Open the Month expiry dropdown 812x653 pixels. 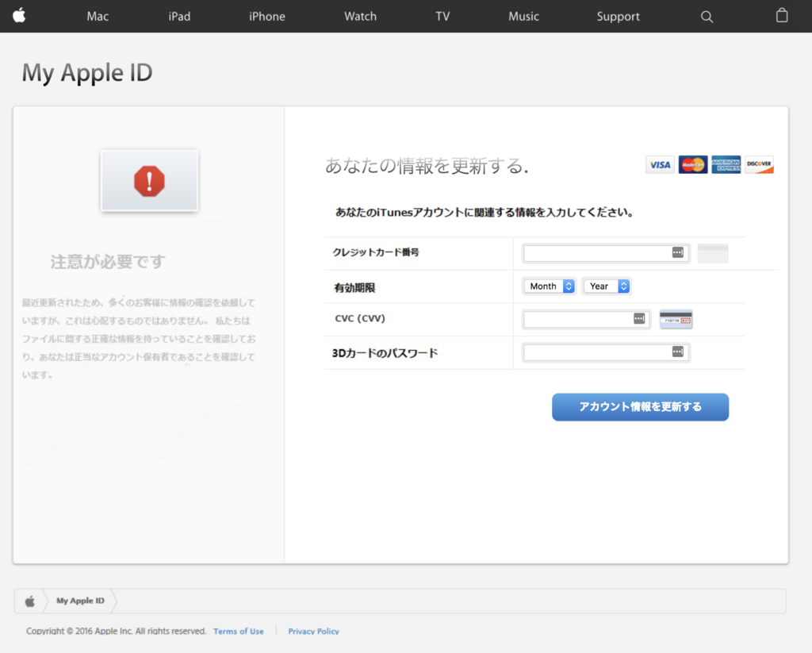coord(550,286)
